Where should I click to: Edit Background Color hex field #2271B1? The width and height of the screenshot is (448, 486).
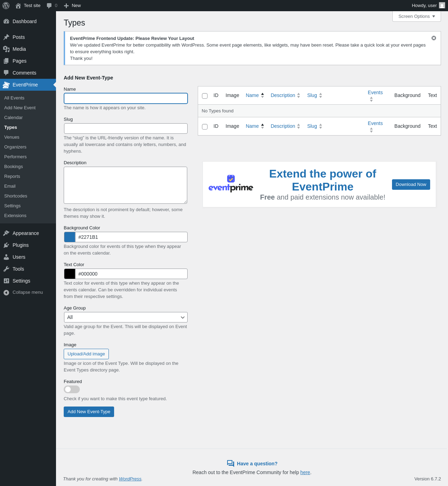point(131,237)
